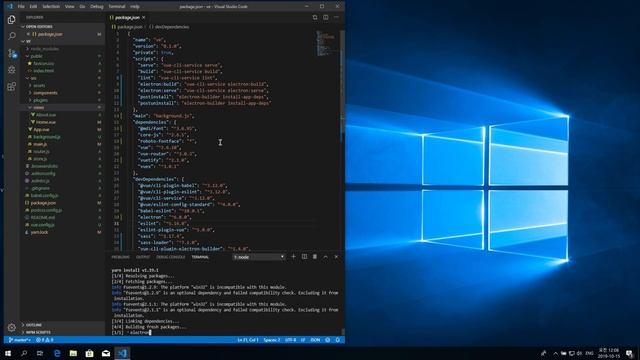Screen dimensions: 640x360
Task: Collapse the public folder
Action: click(x=36, y=56)
